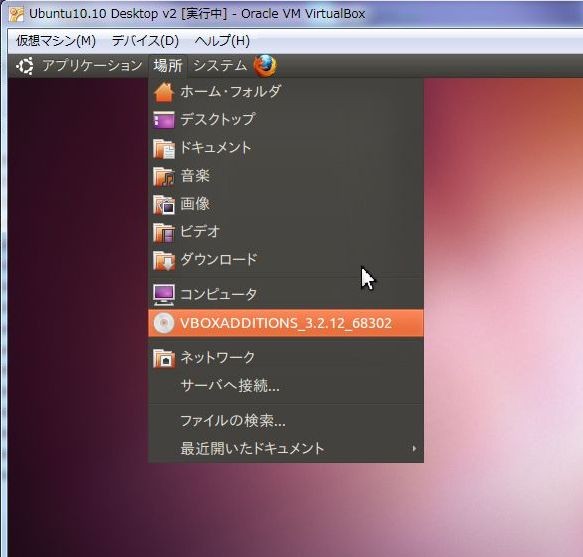Open the アプリケーション panel menu
This screenshot has width=583, height=557.
tap(92, 66)
